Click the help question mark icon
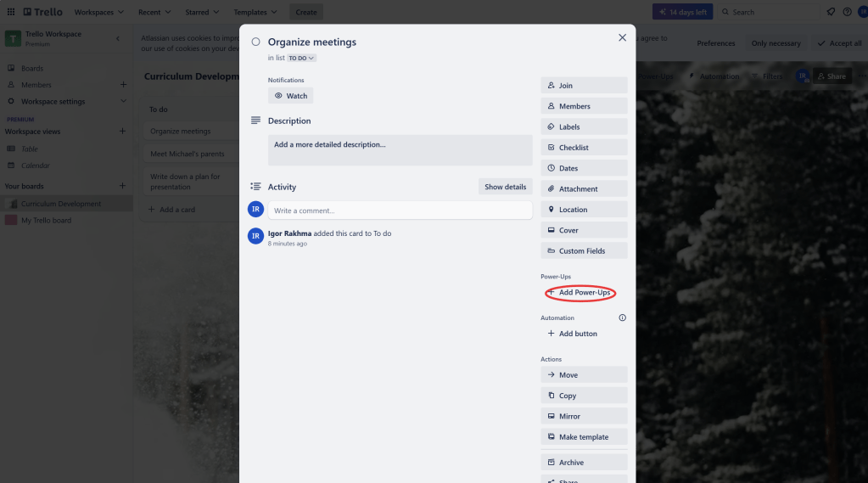The height and width of the screenshot is (483, 868). (x=847, y=12)
